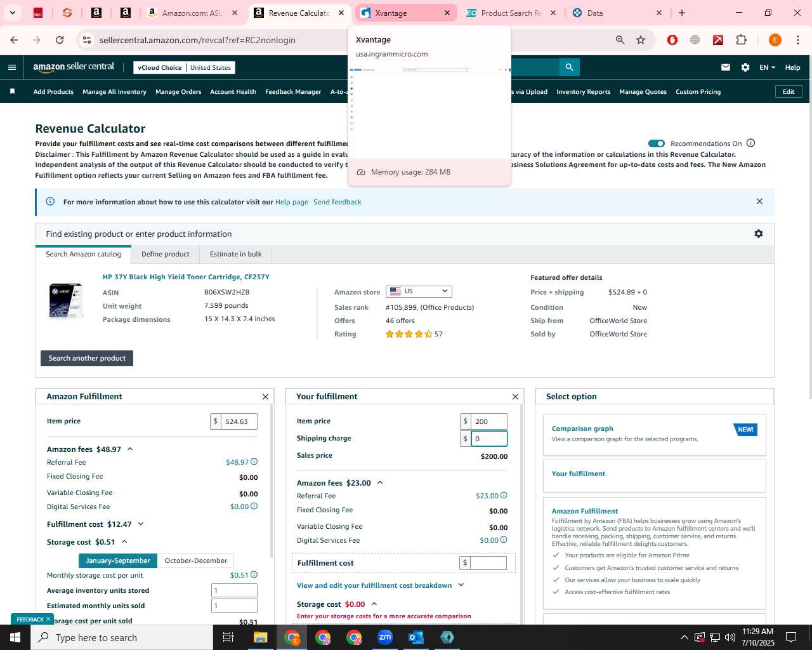Collapse Storage cost $0.00 section
The height and width of the screenshot is (650, 812).
point(374,604)
